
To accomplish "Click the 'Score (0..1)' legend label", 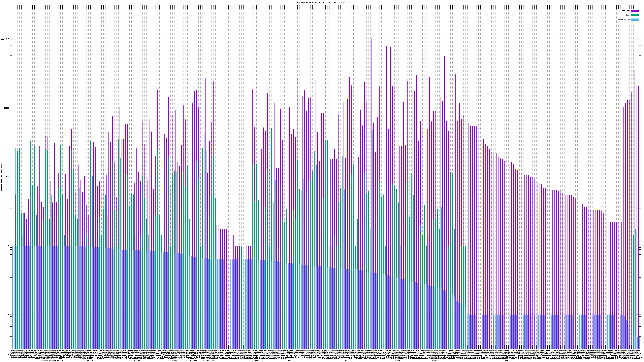I will (x=624, y=20).
